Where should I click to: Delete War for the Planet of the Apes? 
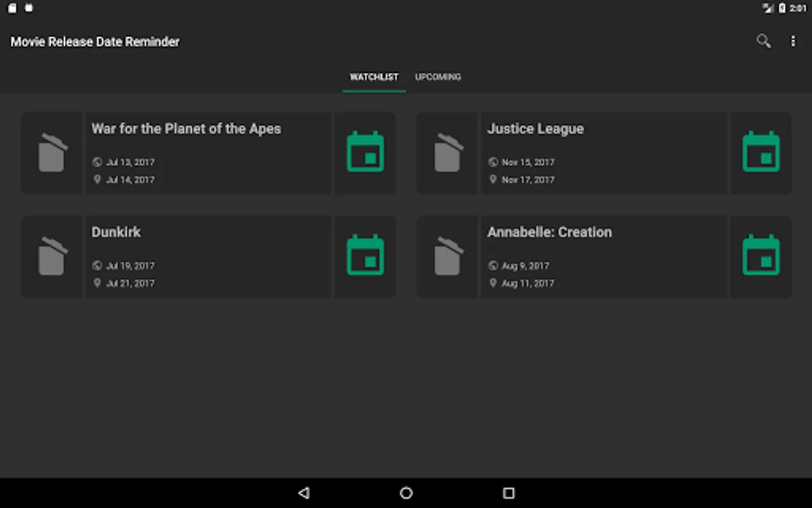click(52, 152)
